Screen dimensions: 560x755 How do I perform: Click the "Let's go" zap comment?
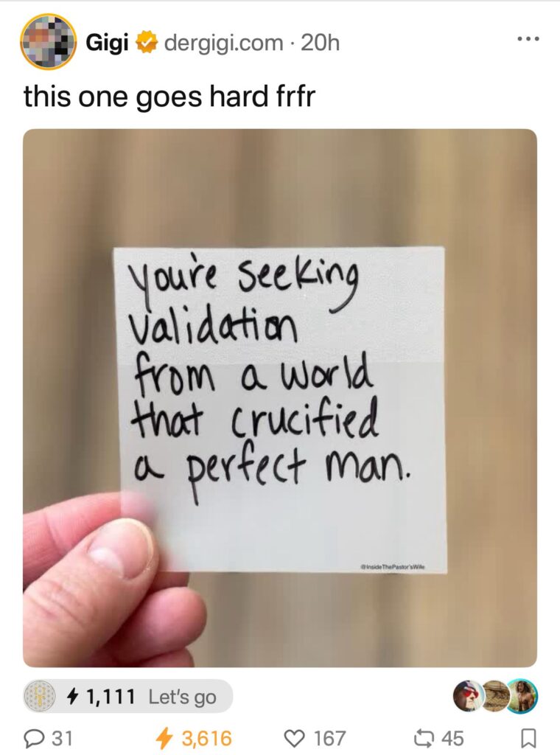[182, 697]
